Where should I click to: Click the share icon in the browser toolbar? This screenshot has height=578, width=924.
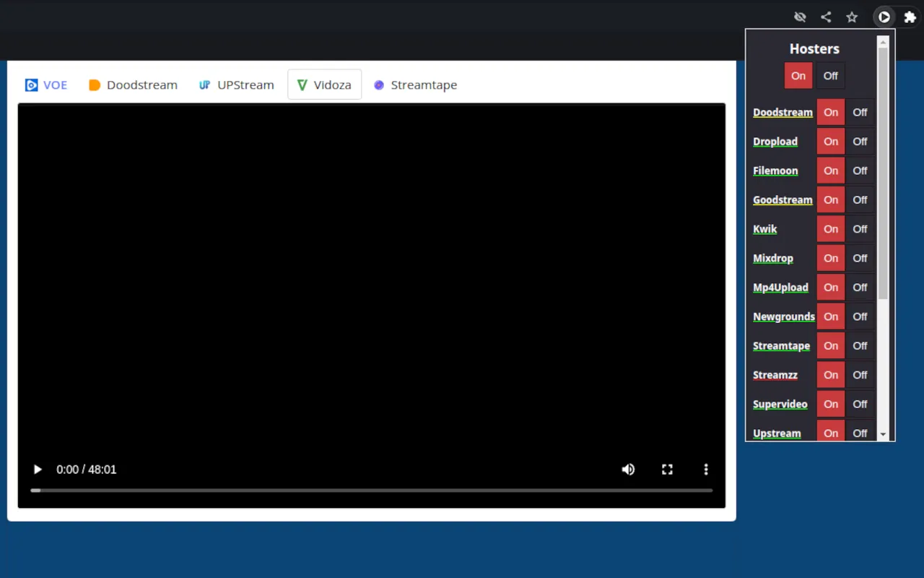826,17
